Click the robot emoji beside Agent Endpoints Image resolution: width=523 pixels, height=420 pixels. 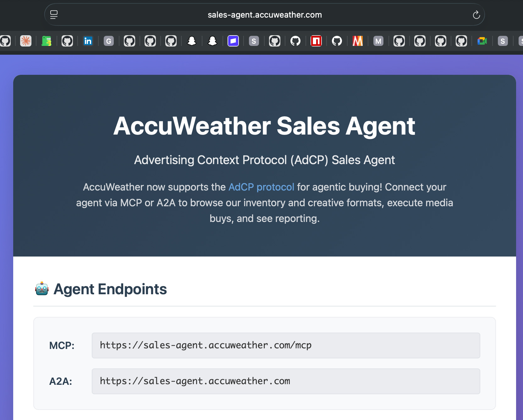[42, 289]
